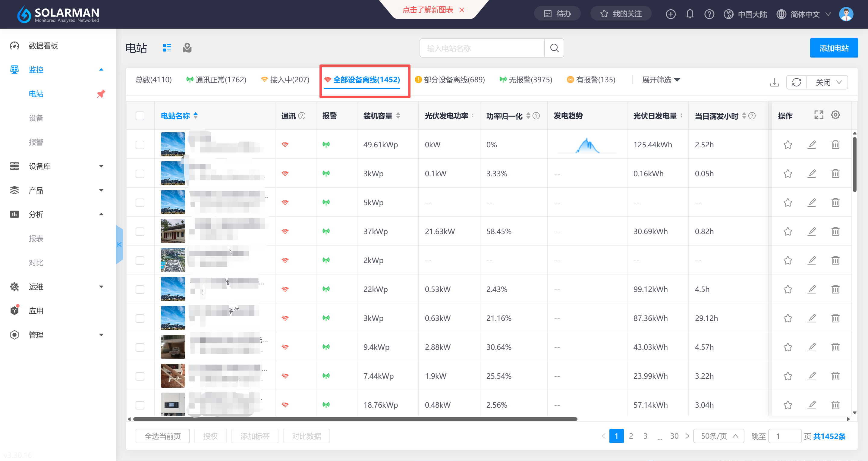
Task: Click the 全选当前页 button
Action: [162, 436]
